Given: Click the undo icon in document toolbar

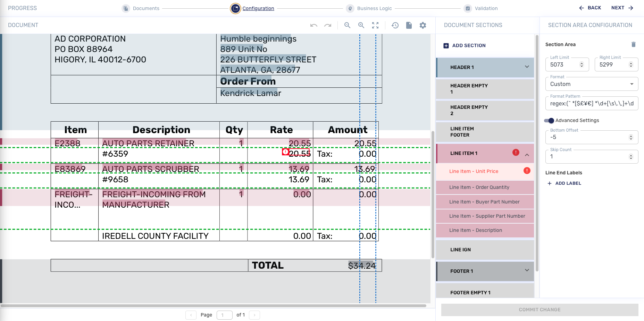Looking at the screenshot, I should [314, 25].
